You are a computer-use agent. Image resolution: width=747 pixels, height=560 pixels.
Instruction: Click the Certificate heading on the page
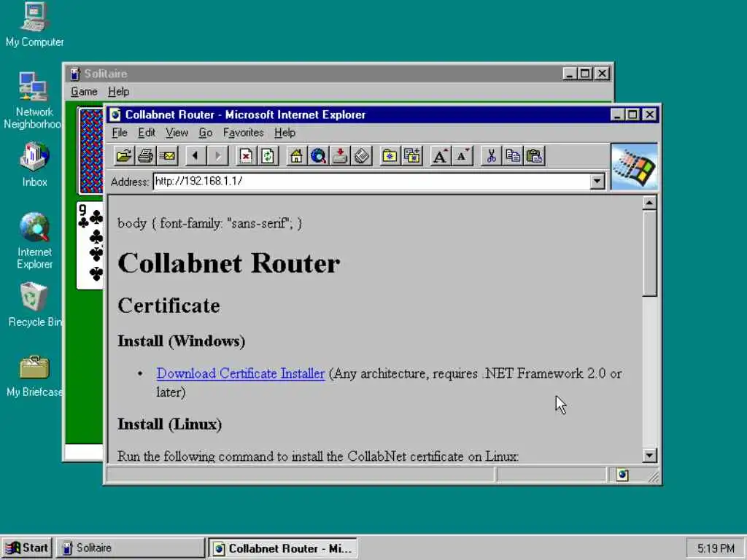coord(169,306)
